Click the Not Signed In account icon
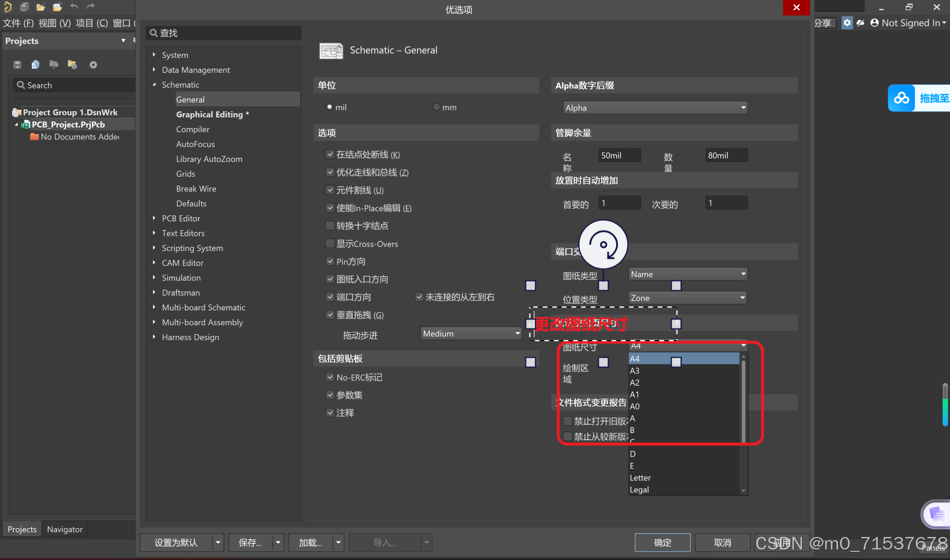The width and height of the screenshot is (950, 560). pos(874,23)
